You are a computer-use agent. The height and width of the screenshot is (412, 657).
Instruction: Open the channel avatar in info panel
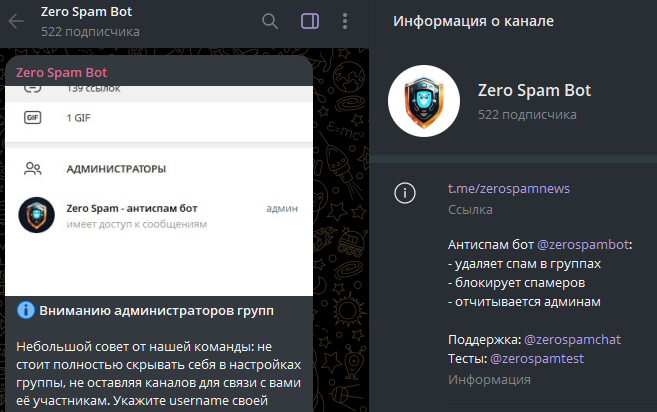point(424,101)
